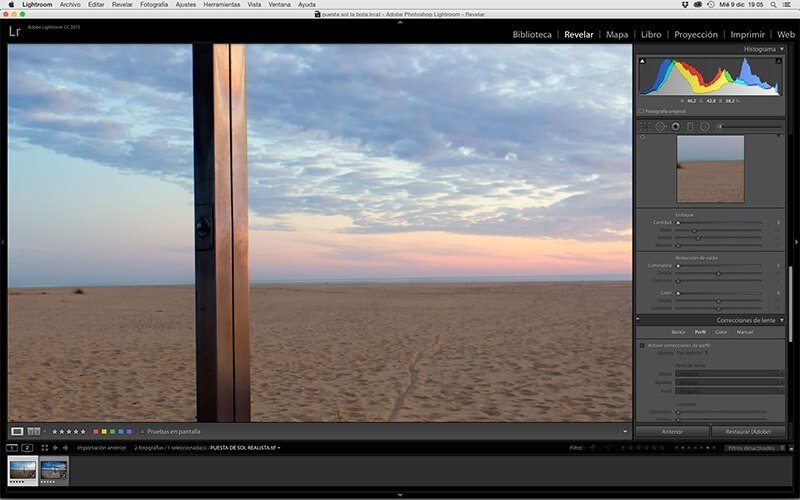Viewport: 800px width, 500px height.
Task: Switch to the Mapa module
Action: tap(617, 34)
